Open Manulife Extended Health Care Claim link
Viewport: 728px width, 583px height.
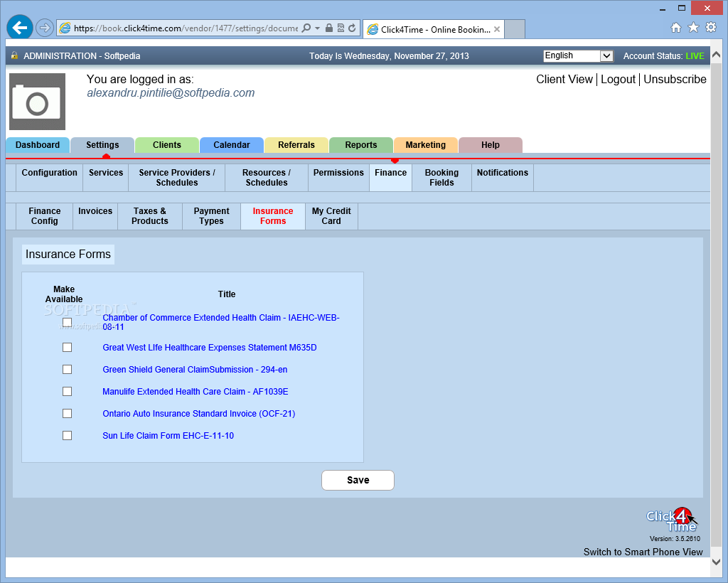[196, 392]
